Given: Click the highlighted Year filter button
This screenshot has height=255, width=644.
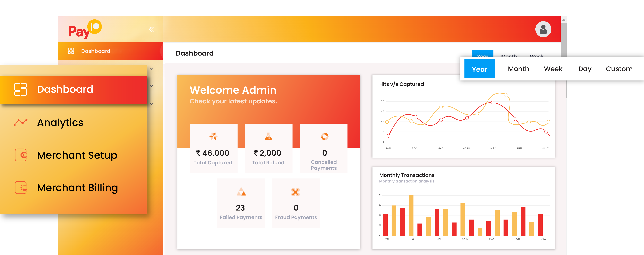Looking at the screenshot, I should 480,69.
